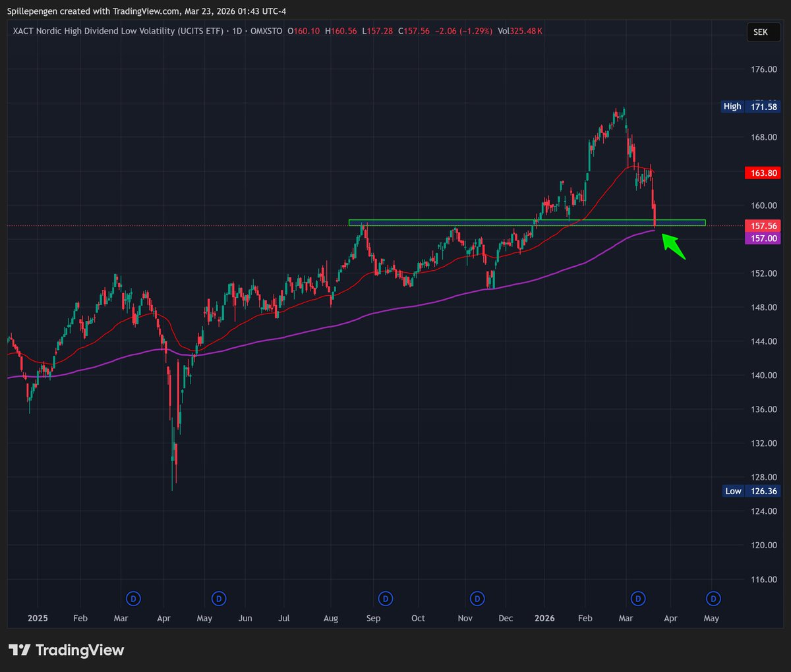Viewport: 791px width, 672px height.
Task: Click the low value L157.28
Action: pos(378,31)
